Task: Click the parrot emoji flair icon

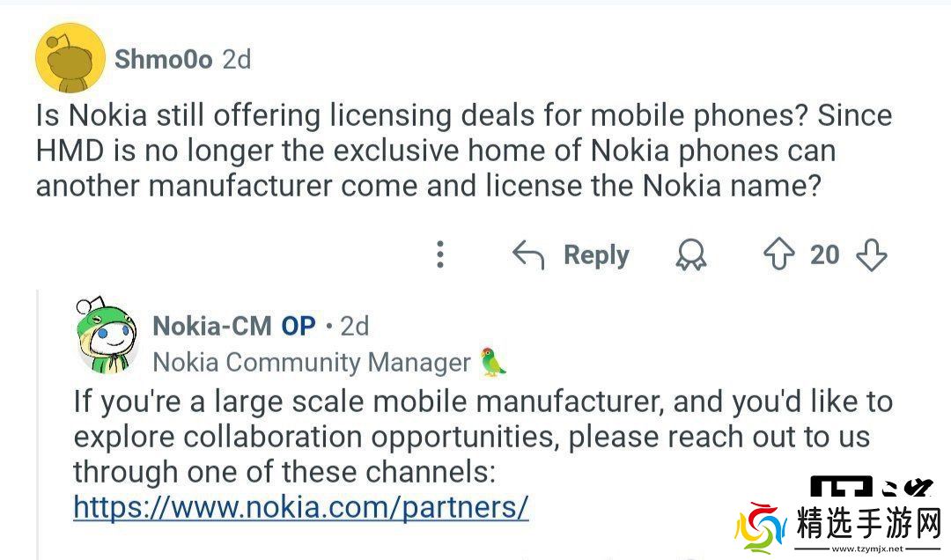Action: coord(493,362)
